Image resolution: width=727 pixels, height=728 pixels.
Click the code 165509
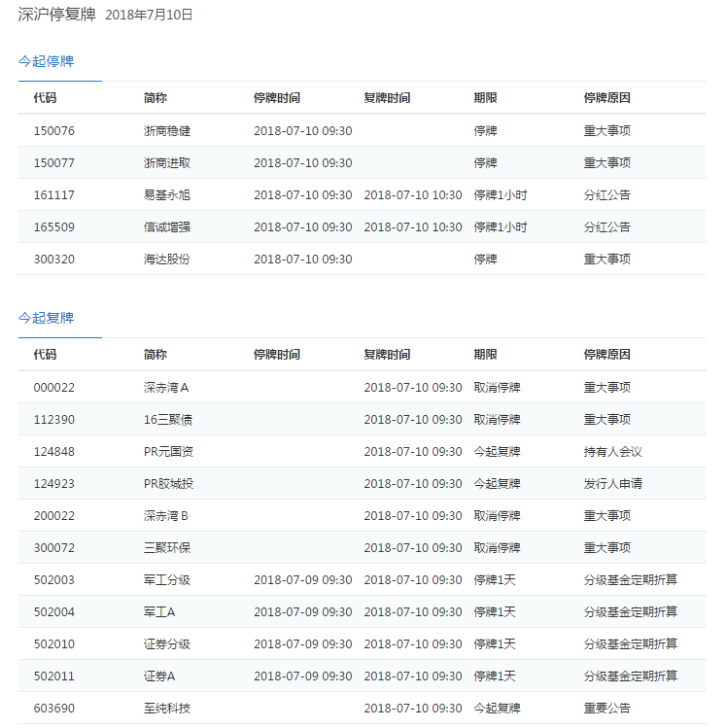pos(53,227)
